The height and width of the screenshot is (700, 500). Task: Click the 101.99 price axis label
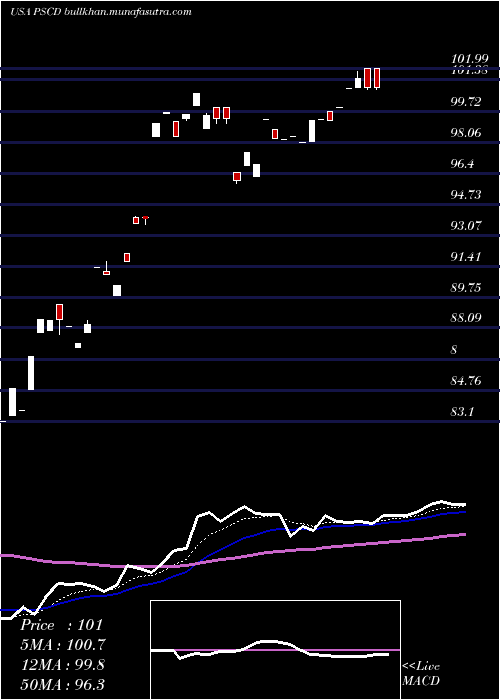(469, 59)
